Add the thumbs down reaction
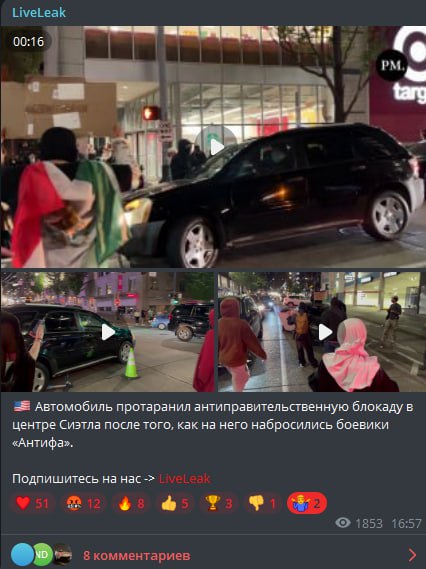 coord(262,503)
